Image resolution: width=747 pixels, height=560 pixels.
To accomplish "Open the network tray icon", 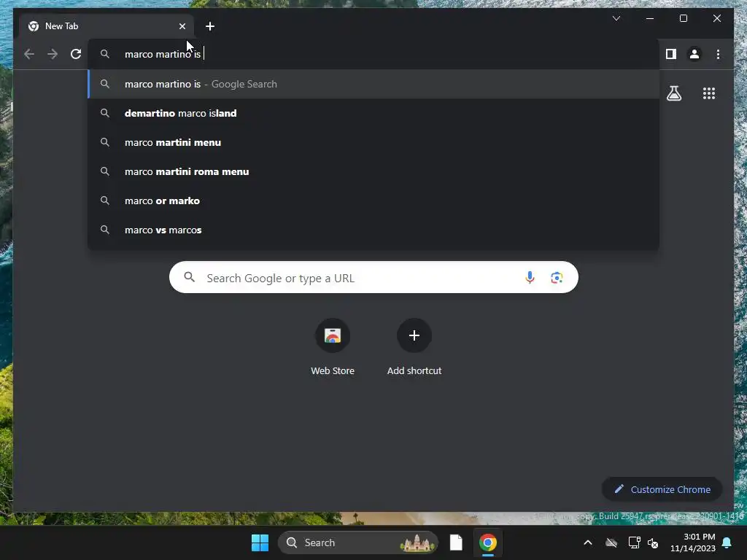I will (634, 542).
